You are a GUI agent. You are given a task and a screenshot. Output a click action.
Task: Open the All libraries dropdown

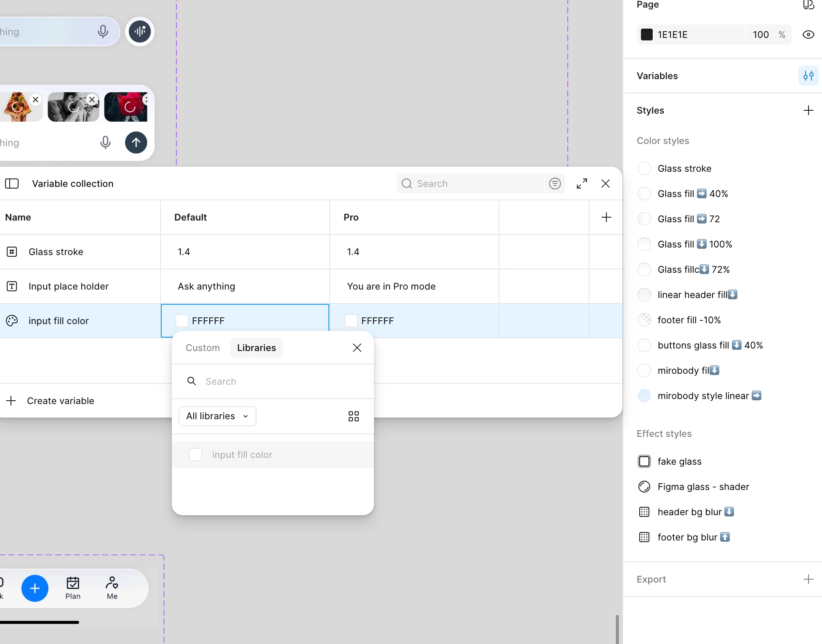(x=217, y=416)
